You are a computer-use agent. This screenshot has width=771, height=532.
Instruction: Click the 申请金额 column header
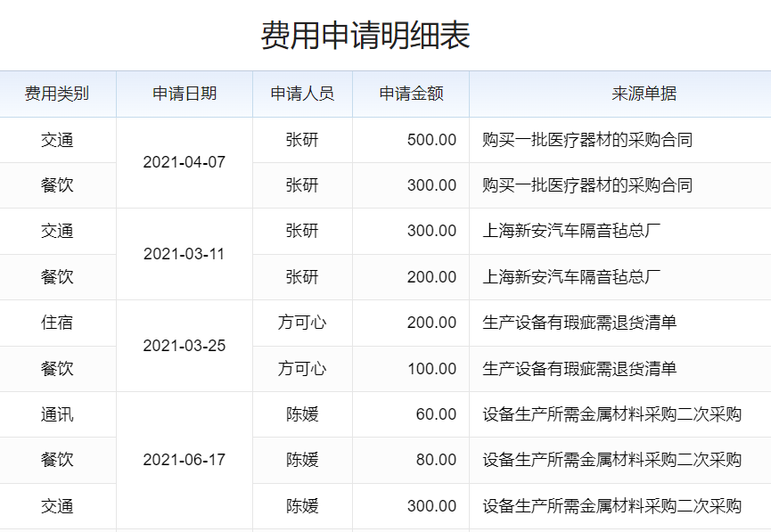(411, 94)
